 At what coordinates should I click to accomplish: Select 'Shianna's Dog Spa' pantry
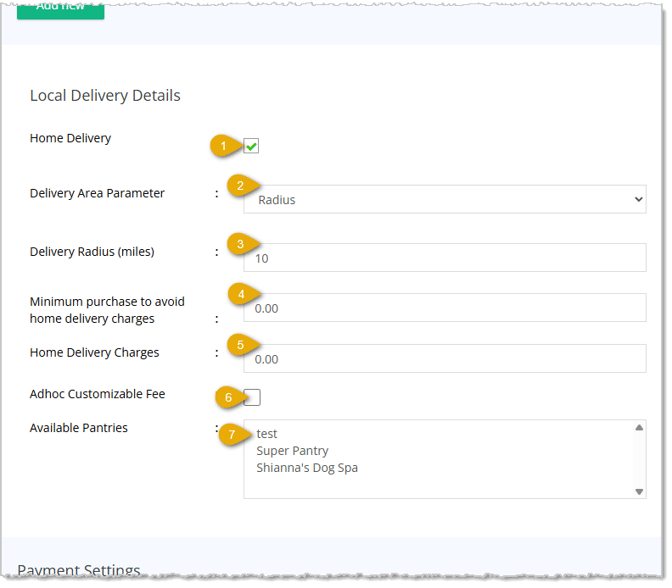tap(307, 468)
